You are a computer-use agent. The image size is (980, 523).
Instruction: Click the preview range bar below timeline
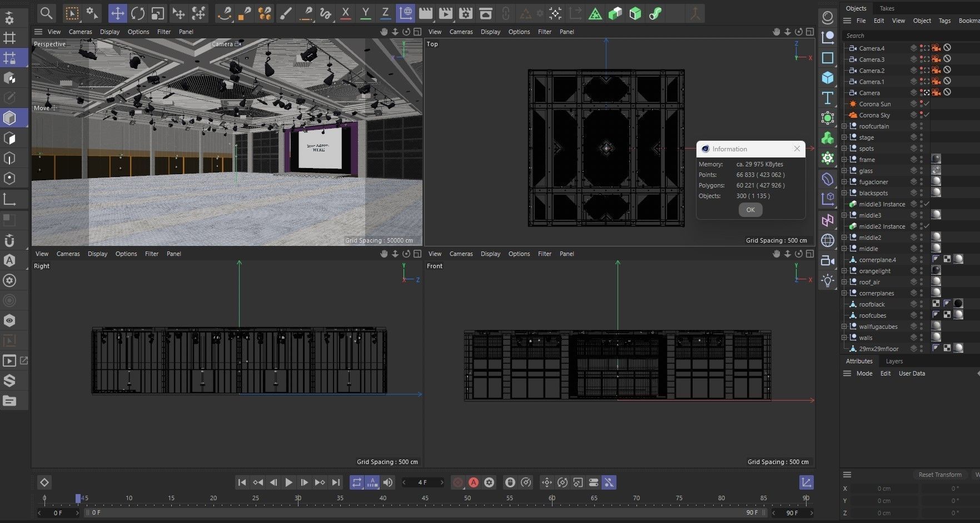[425, 512]
